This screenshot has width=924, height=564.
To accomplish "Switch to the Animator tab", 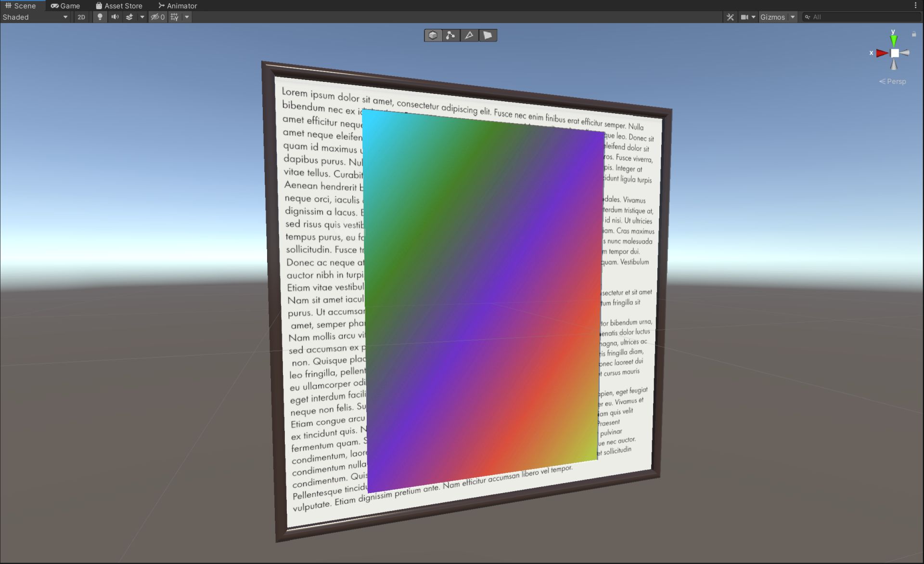I will (178, 6).
